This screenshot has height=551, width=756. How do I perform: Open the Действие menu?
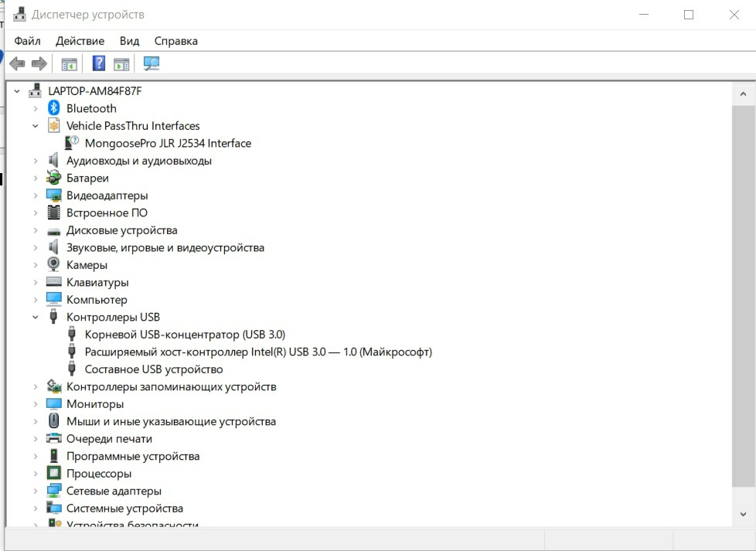click(80, 41)
